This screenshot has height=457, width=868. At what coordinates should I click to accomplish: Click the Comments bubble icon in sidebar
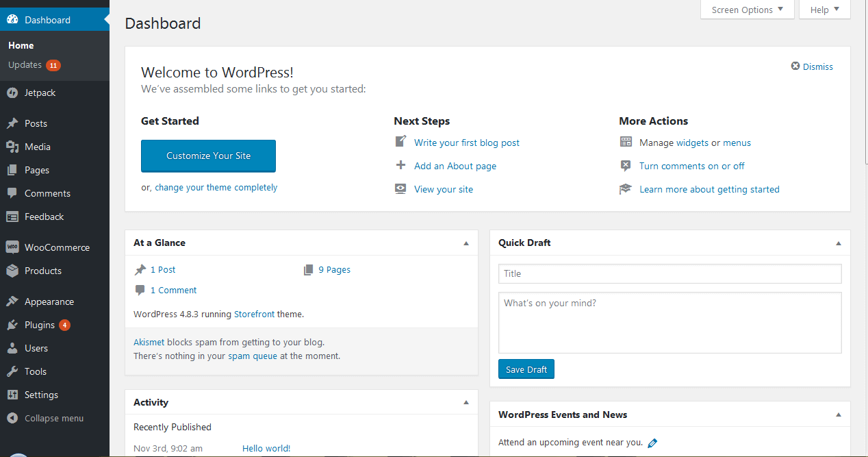tap(12, 193)
